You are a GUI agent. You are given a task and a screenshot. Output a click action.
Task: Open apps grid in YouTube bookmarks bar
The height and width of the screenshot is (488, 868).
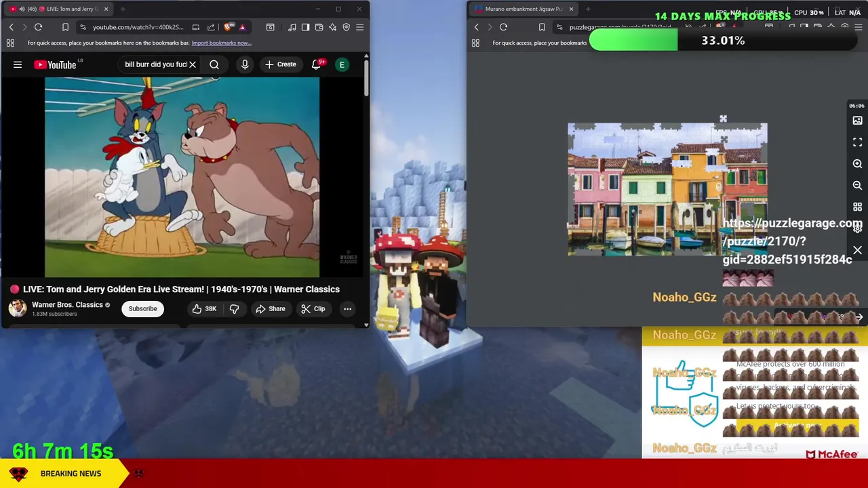click(x=10, y=43)
